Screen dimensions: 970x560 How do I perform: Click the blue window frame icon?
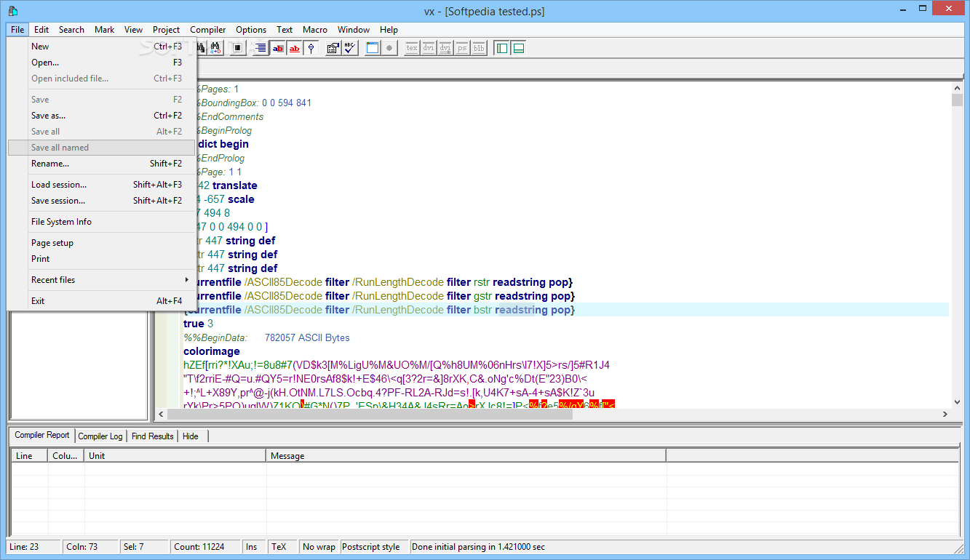[373, 48]
